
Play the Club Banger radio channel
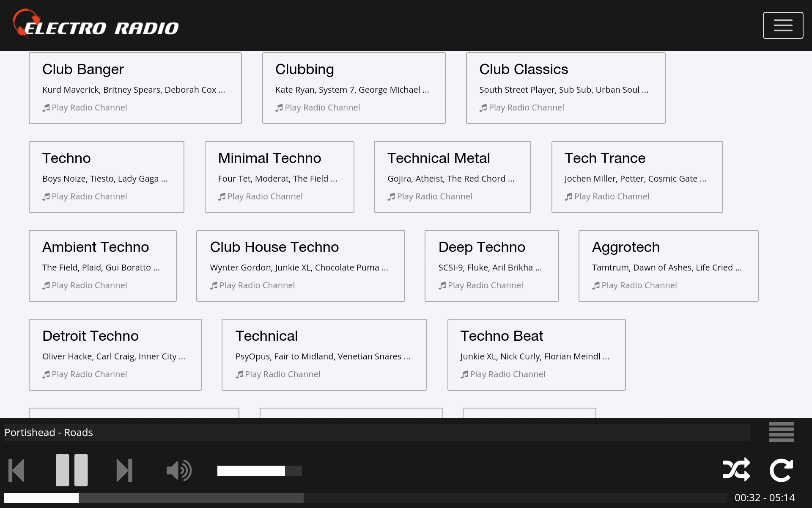pos(85,108)
